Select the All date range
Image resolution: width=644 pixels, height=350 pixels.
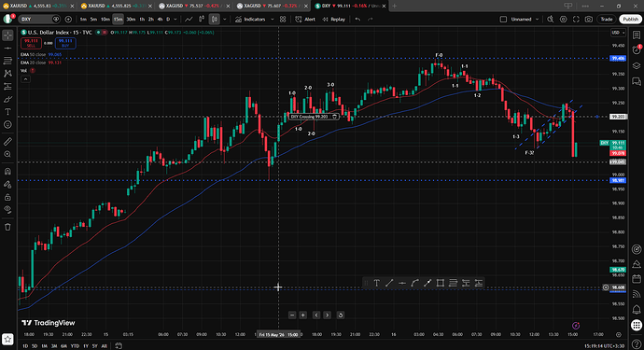pyautogui.click(x=104, y=346)
